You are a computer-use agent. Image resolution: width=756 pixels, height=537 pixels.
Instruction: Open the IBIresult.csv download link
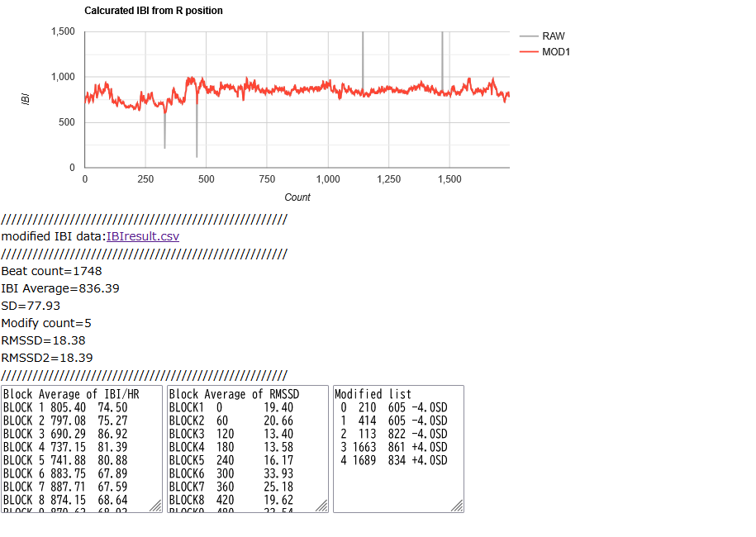[x=143, y=236]
